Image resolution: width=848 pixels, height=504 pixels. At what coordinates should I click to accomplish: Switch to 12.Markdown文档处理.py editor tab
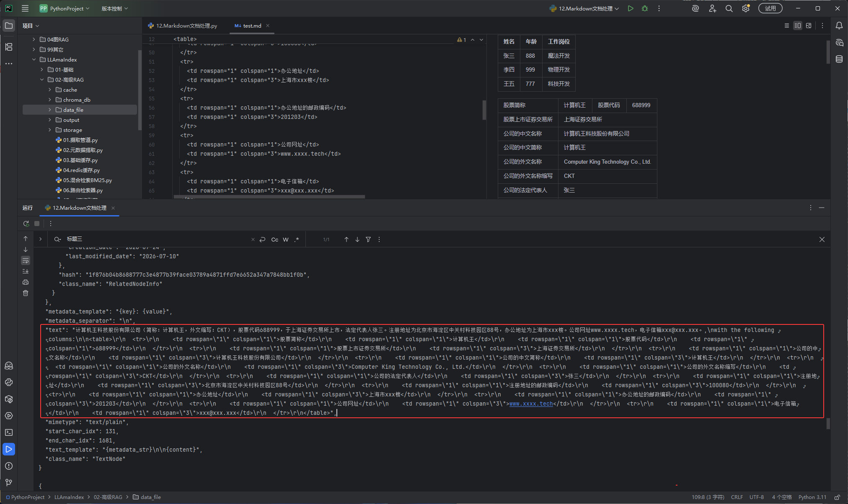(x=183, y=26)
